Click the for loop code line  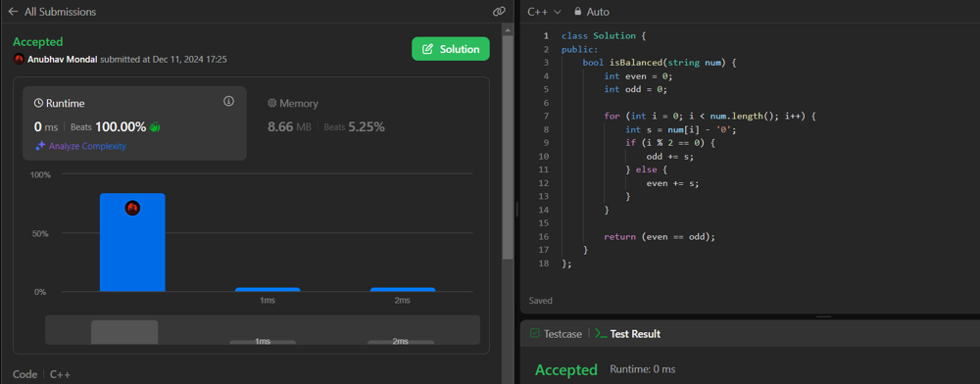[710, 117]
